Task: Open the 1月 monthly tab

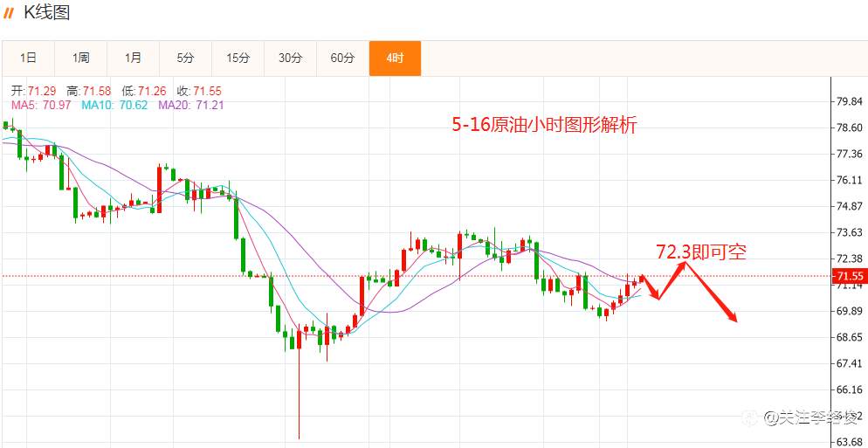Action: click(x=134, y=59)
